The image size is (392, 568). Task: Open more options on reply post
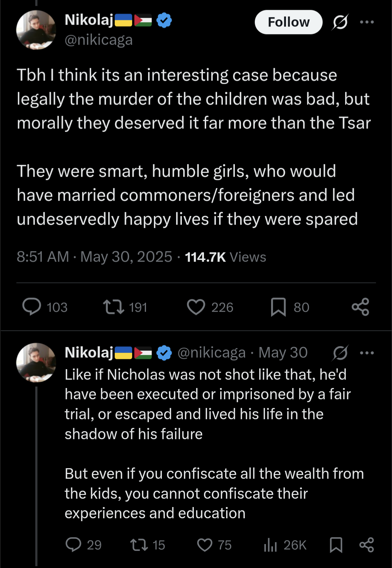tap(367, 353)
